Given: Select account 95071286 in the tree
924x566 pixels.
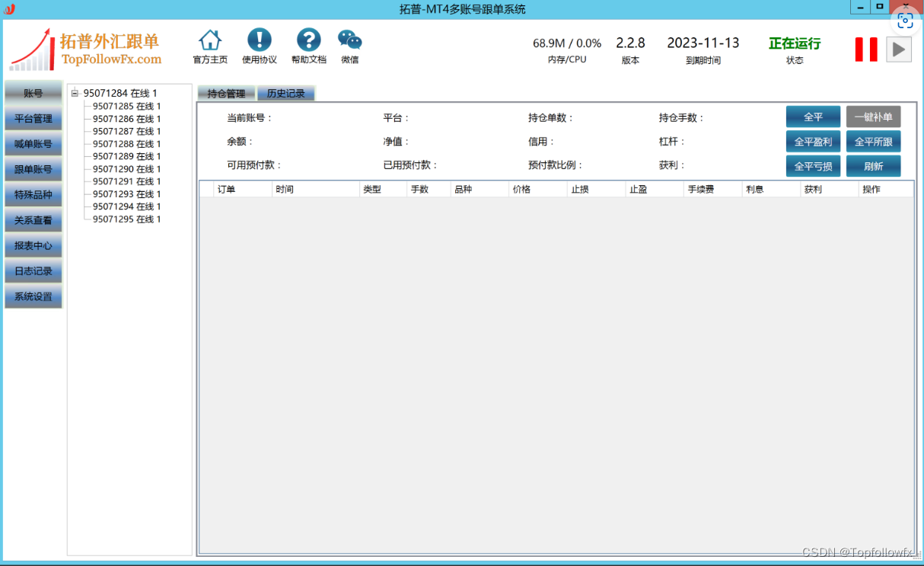Looking at the screenshot, I should click(x=127, y=119).
